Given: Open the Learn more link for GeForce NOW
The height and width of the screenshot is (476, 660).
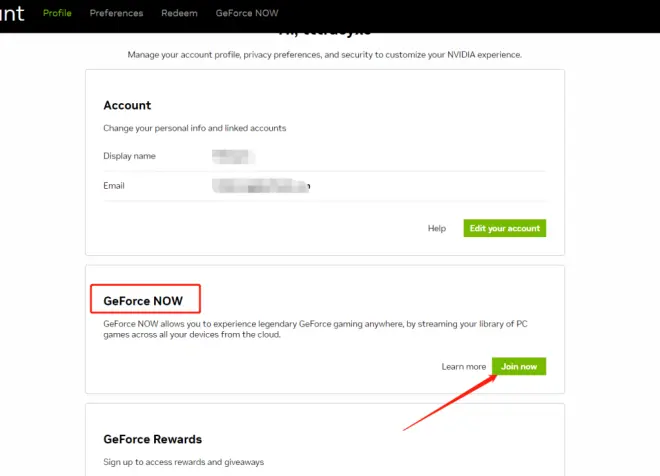Looking at the screenshot, I should (x=463, y=367).
